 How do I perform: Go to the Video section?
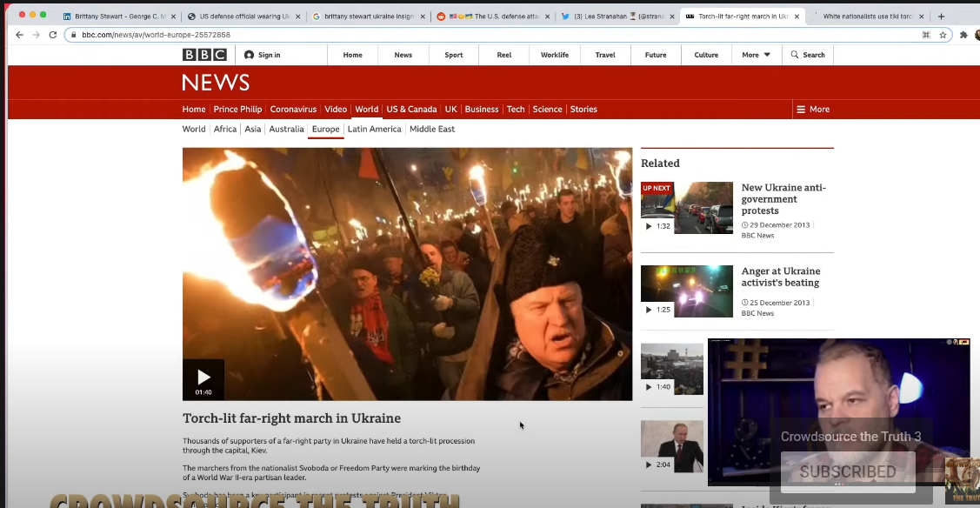pyautogui.click(x=336, y=110)
